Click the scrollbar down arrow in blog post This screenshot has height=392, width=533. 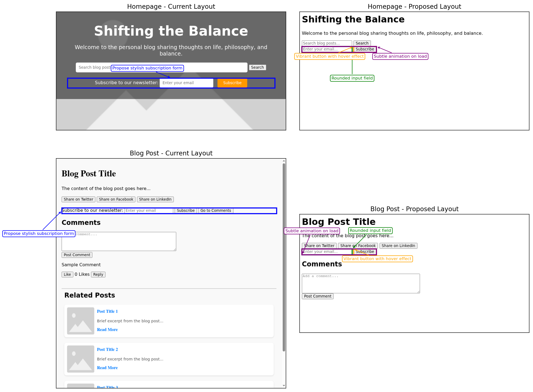tap(284, 386)
